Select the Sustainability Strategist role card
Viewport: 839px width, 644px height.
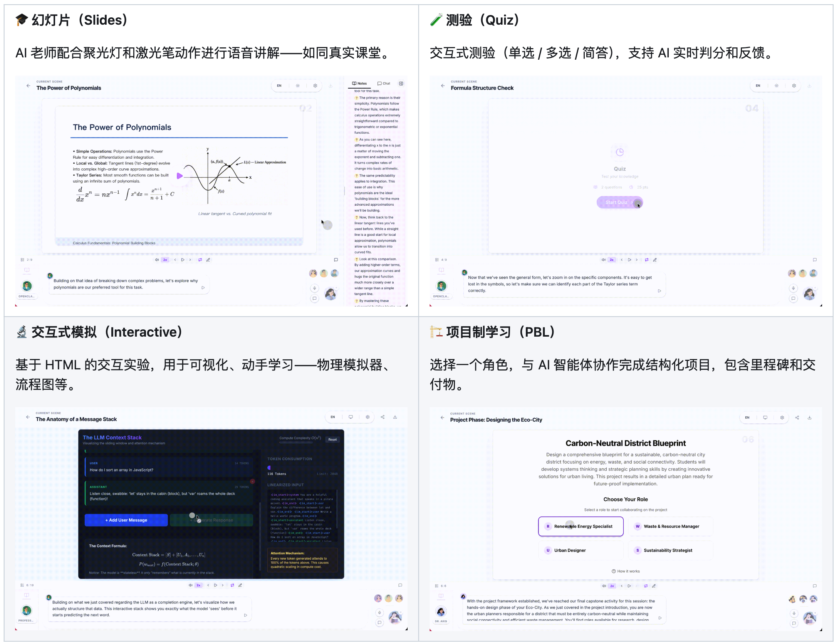click(x=670, y=550)
